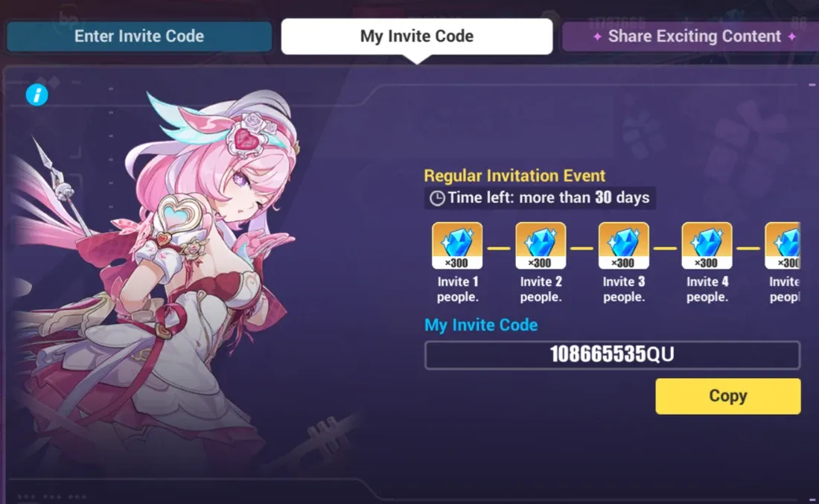
Task: Click the sparkle icon before Share Exciting Content
Action: tap(598, 36)
